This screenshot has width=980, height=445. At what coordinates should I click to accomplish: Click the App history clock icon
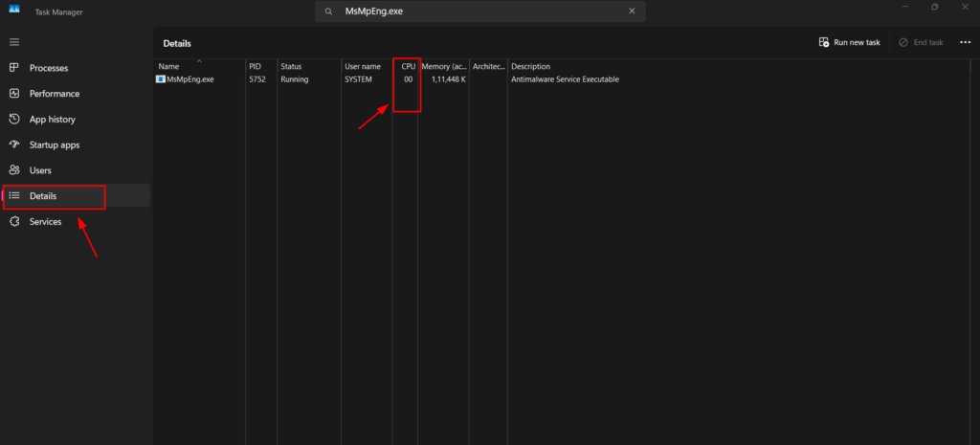tap(14, 119)
